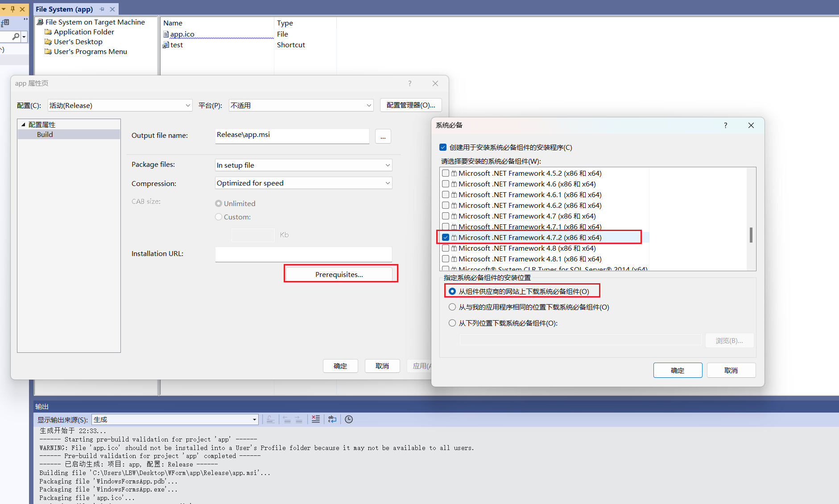Click the Type column header
839x504 pixels.
pyautogui.click(x=285, y=23)
